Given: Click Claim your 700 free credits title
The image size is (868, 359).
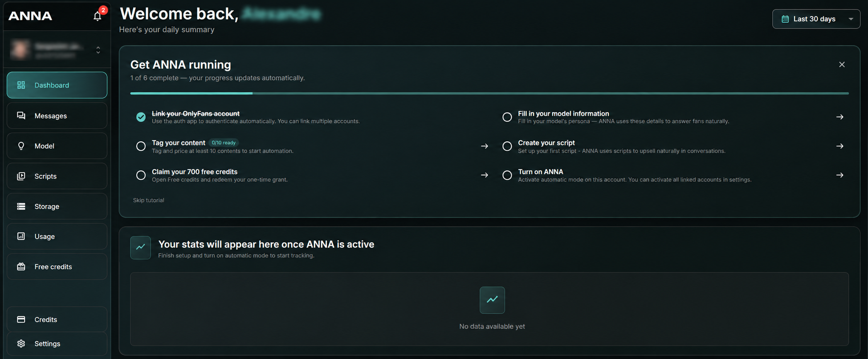Looking at the screenshot, I should tap(195, 172).
